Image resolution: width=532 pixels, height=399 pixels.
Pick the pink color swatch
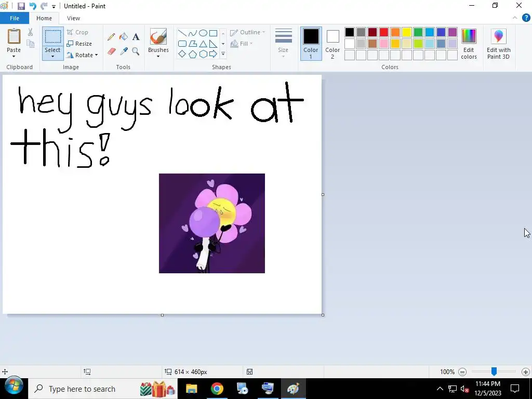[384, 44]
